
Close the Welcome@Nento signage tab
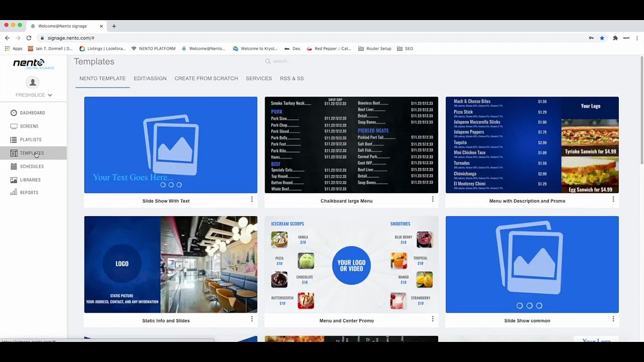(x=101, y=26)
